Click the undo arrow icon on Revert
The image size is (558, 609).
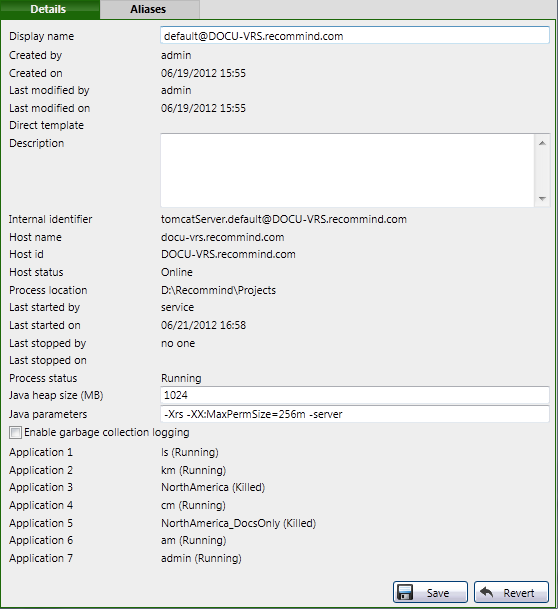(x=486, y=592)
